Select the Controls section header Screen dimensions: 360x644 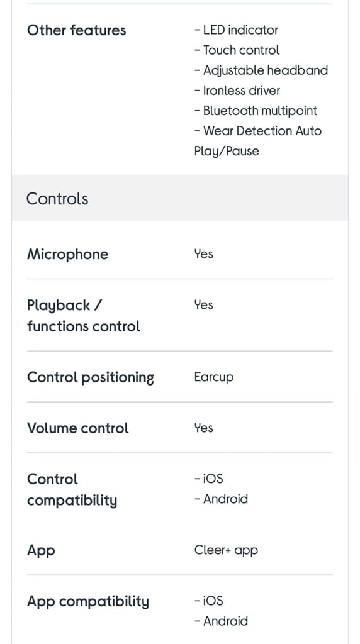pos(180,198)
